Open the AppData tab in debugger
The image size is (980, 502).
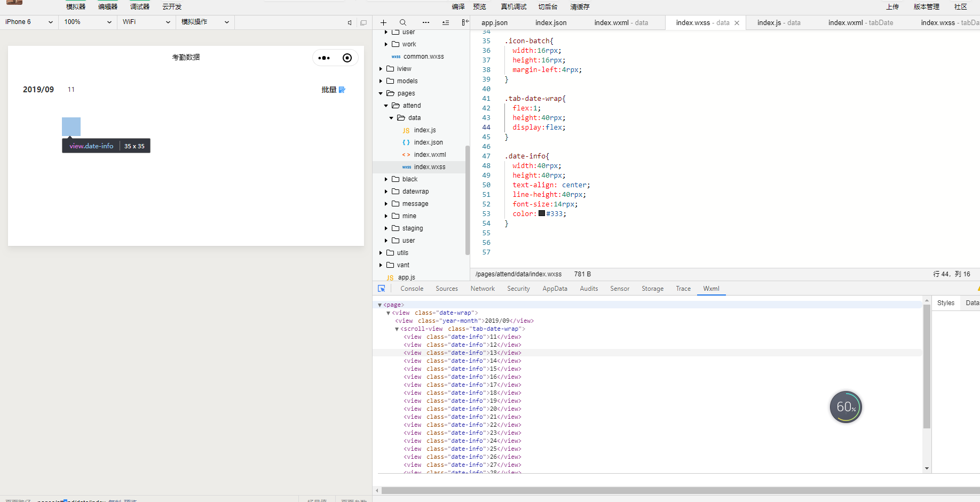(555, 289)
